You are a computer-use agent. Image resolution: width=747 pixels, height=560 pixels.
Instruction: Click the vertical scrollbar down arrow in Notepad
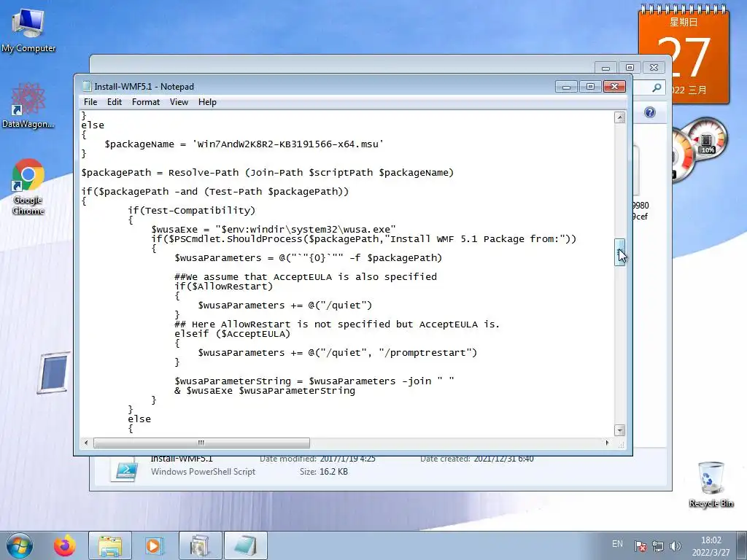click(620, 430)
